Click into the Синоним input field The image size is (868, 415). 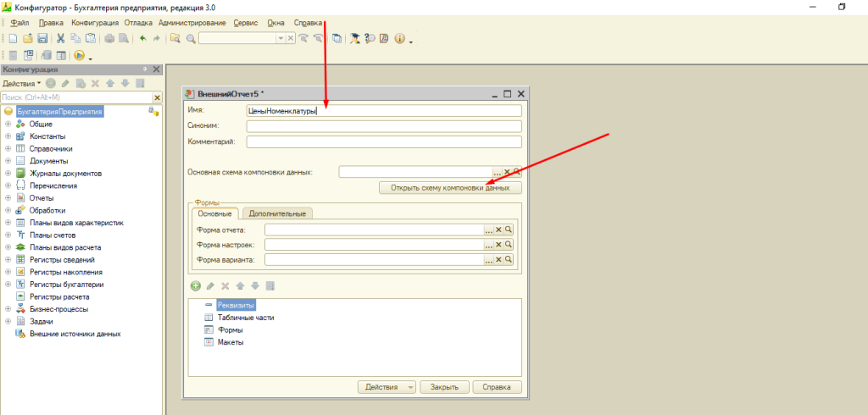click(383, 126)
